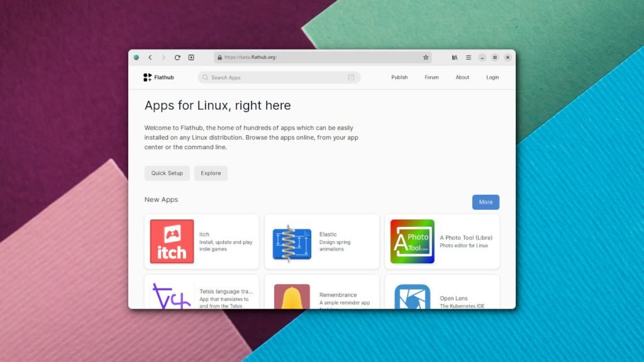
Task: Click the padlock site security icon
Action: 219,57
